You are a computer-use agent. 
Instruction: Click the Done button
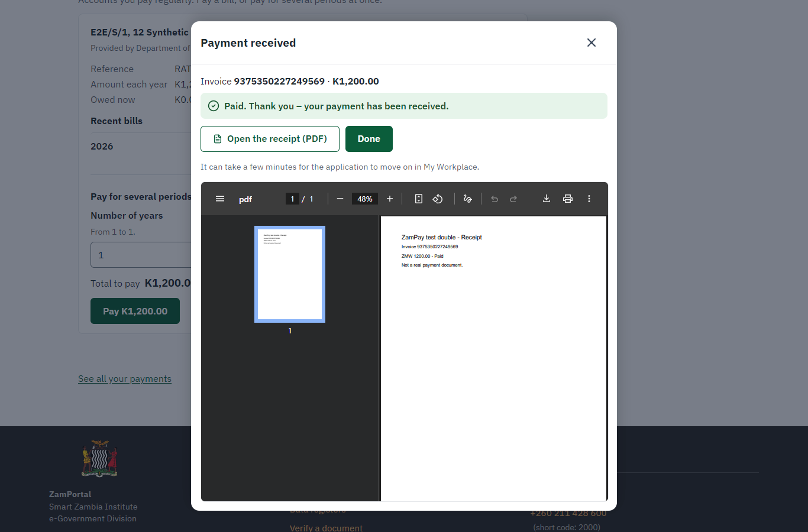pos(369,139)
